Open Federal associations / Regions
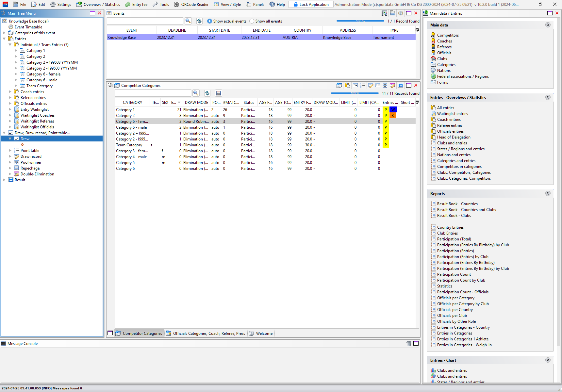Screen dimensions: 562x392 463,76
